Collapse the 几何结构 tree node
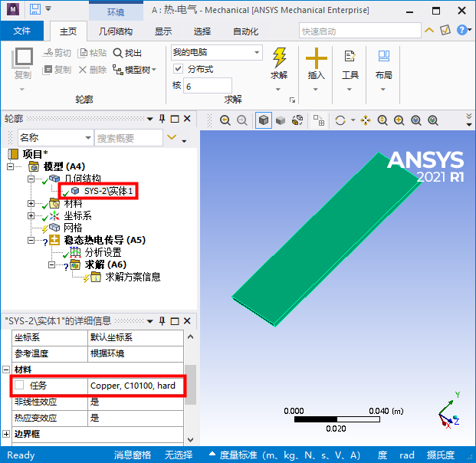The height and width of the screenshot is (463, 476). (x=31, y=179)
